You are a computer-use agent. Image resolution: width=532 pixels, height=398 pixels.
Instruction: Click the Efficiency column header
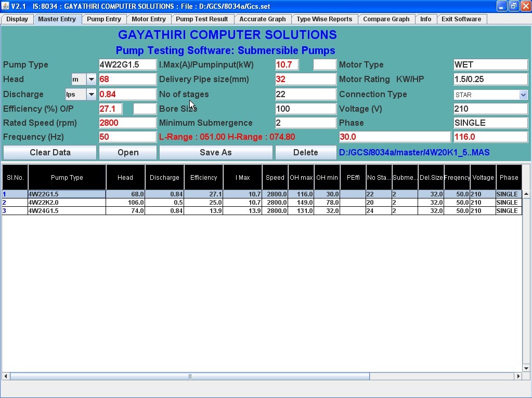(203, 177)
